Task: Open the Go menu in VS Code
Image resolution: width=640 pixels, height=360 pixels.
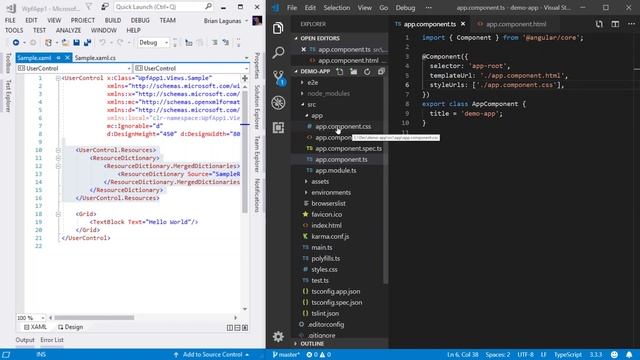Action: pyautogui.click(x=384, y=8)
